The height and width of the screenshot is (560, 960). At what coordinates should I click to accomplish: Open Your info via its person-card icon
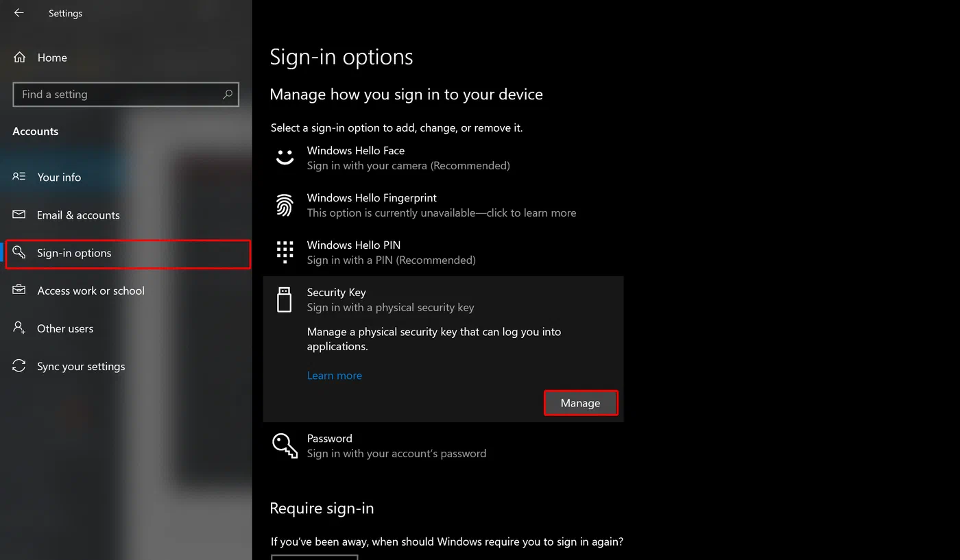[19, 177]
